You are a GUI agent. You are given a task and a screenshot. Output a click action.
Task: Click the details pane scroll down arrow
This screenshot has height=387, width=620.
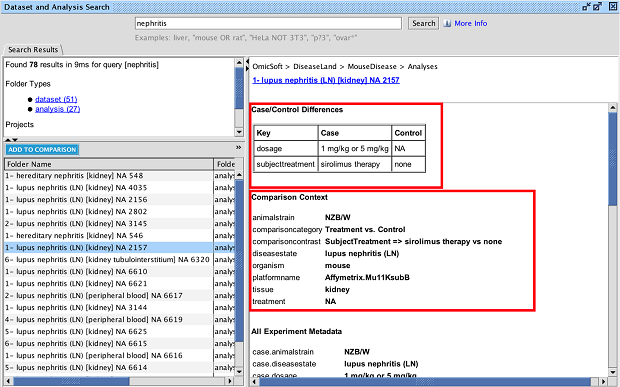612,372
